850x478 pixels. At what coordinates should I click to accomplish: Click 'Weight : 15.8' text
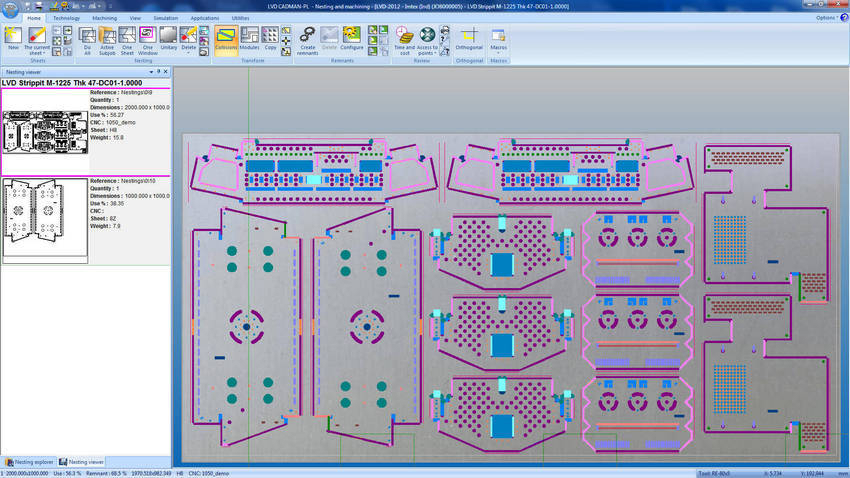pyautogui.click(x=107, y=138)
